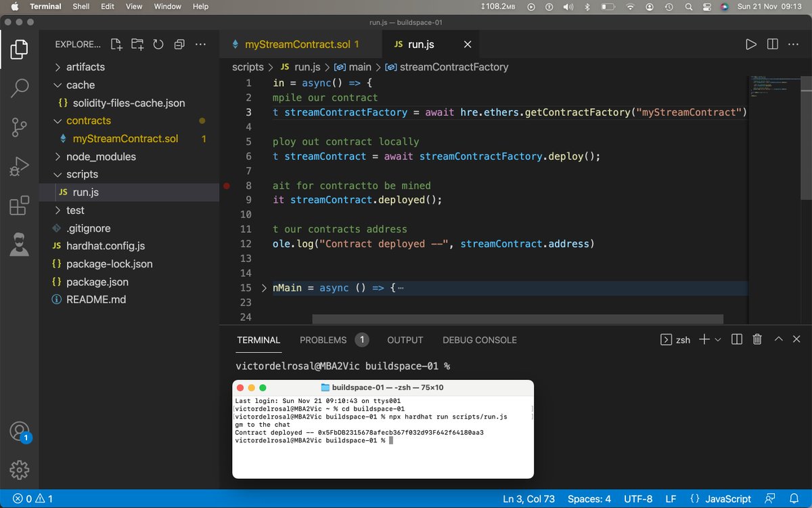Kill terminal with trash icon

click(757, 339)
